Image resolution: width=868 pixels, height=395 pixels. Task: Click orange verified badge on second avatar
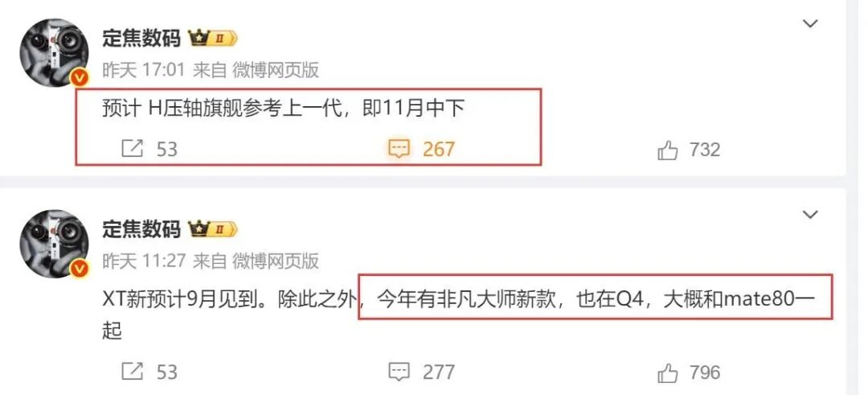79,269
